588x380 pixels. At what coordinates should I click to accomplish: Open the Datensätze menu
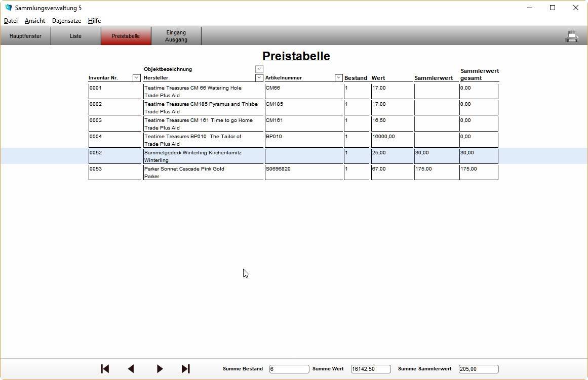click(66, 21)
